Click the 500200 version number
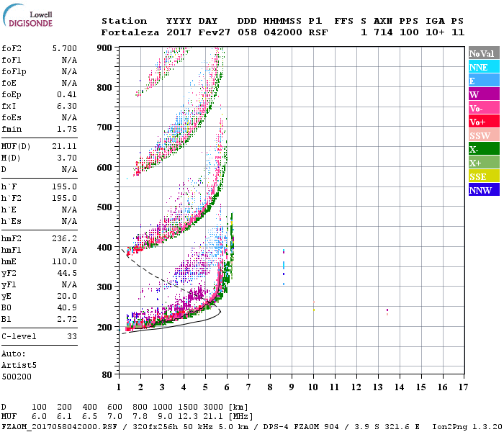 click(17, 377)
